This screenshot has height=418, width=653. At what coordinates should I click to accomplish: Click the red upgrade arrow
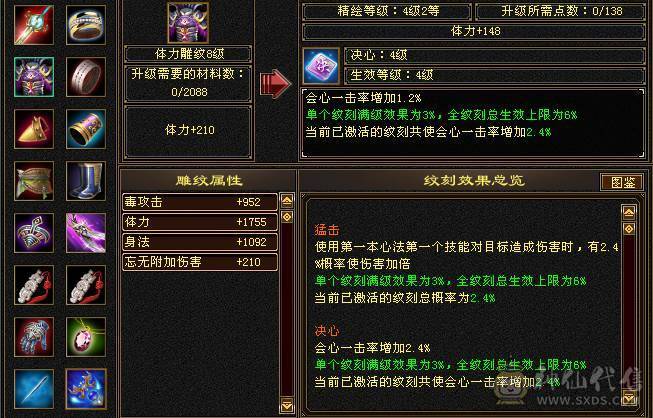pyautogui.click(x=275, y=84)
